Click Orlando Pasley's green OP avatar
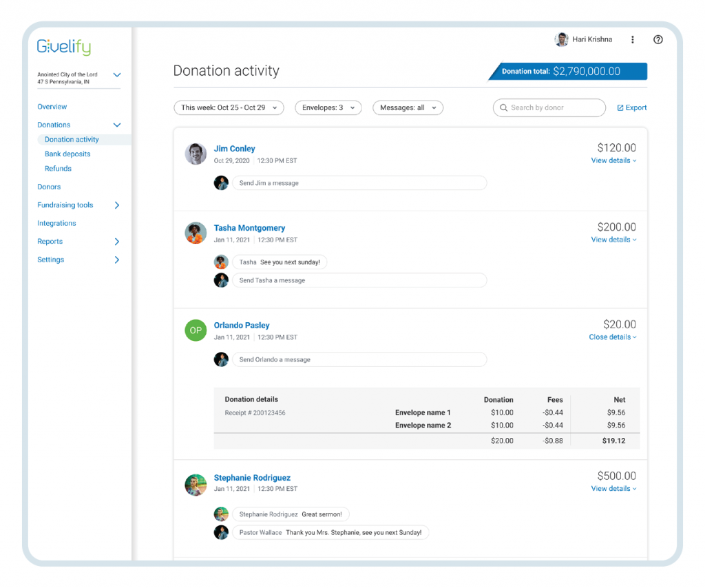Viewport: 705px width, 588px height. (x=196, y=330)
